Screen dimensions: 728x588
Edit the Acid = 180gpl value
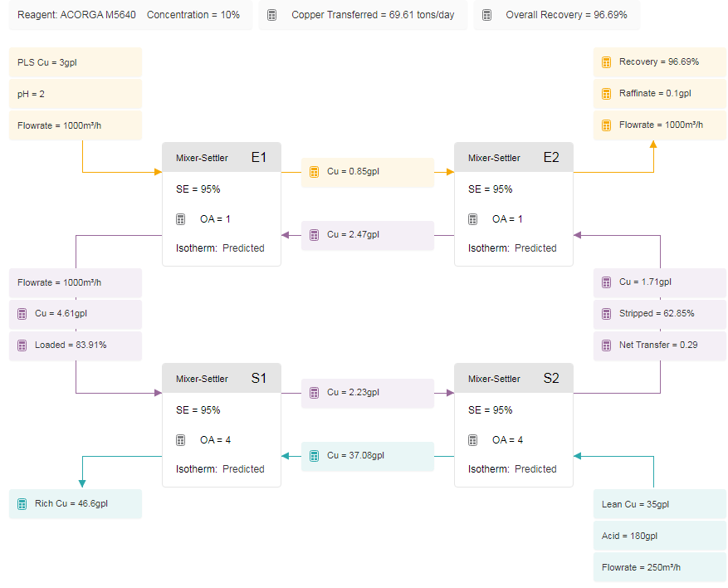pyautogui.click(x=660, y=536)
